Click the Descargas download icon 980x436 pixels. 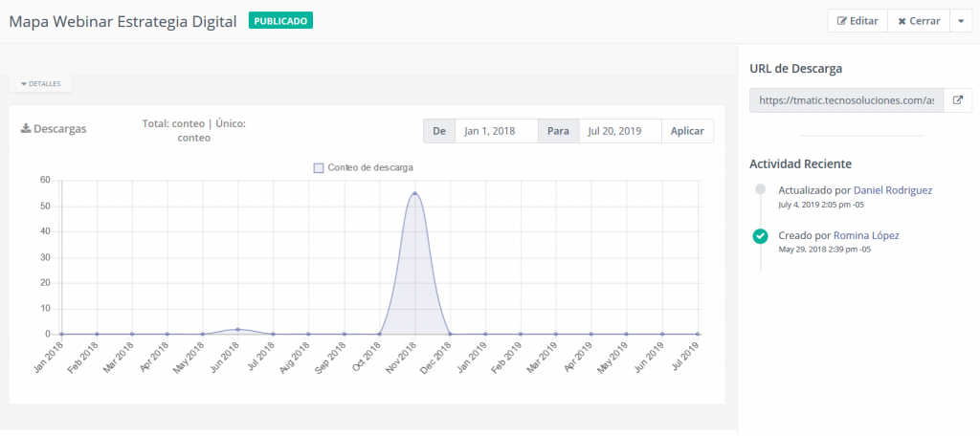26,129
